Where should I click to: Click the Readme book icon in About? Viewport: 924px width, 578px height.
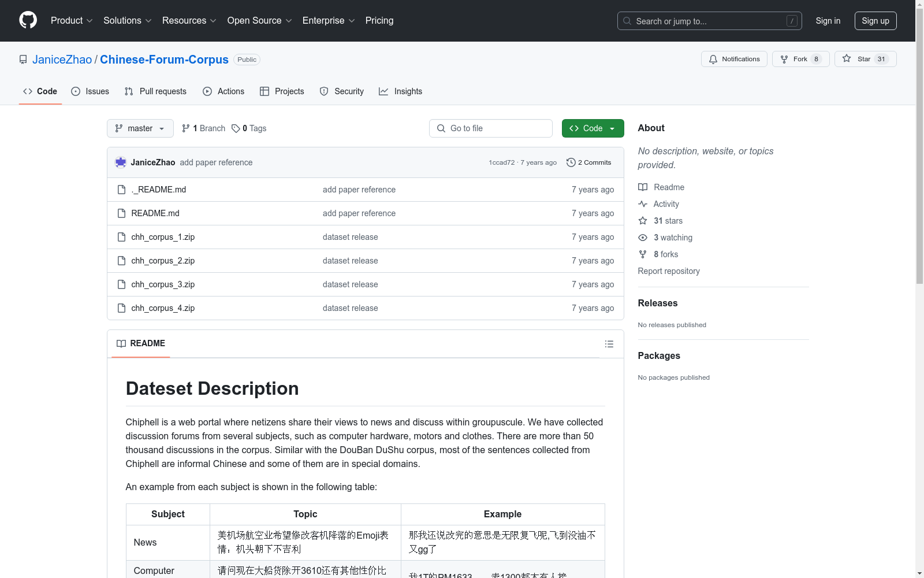click(643, 187)
